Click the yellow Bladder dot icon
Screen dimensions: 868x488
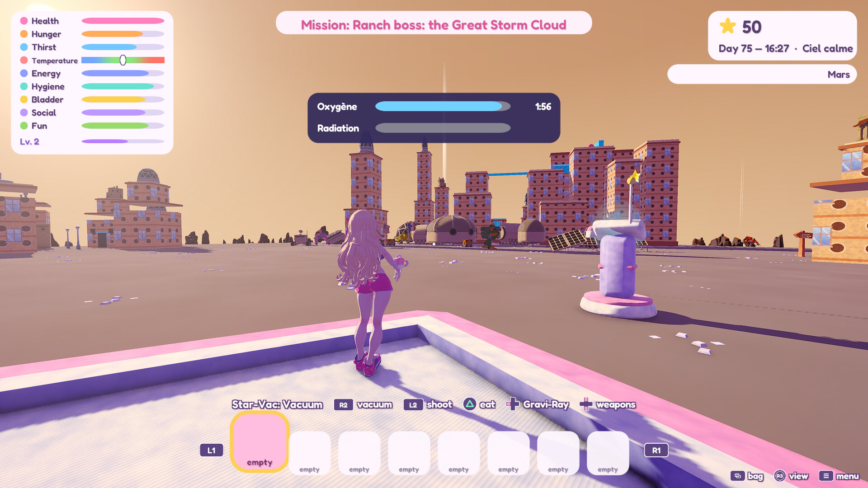(x=24, y=99)
